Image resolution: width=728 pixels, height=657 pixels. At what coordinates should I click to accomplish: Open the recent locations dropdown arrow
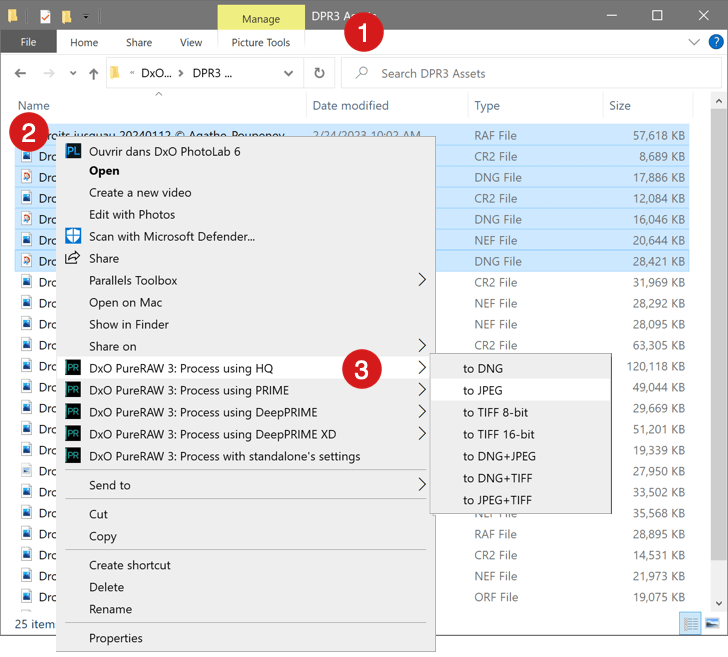(x=73, y=73)
